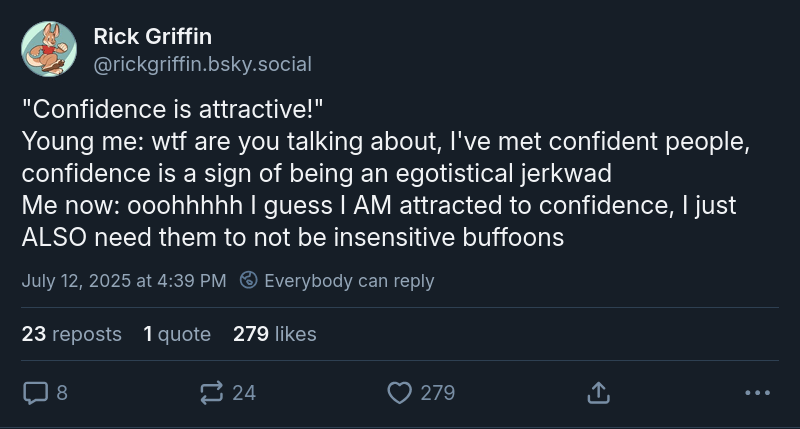
Task: Click the reply count number 8
Action: 62,393
